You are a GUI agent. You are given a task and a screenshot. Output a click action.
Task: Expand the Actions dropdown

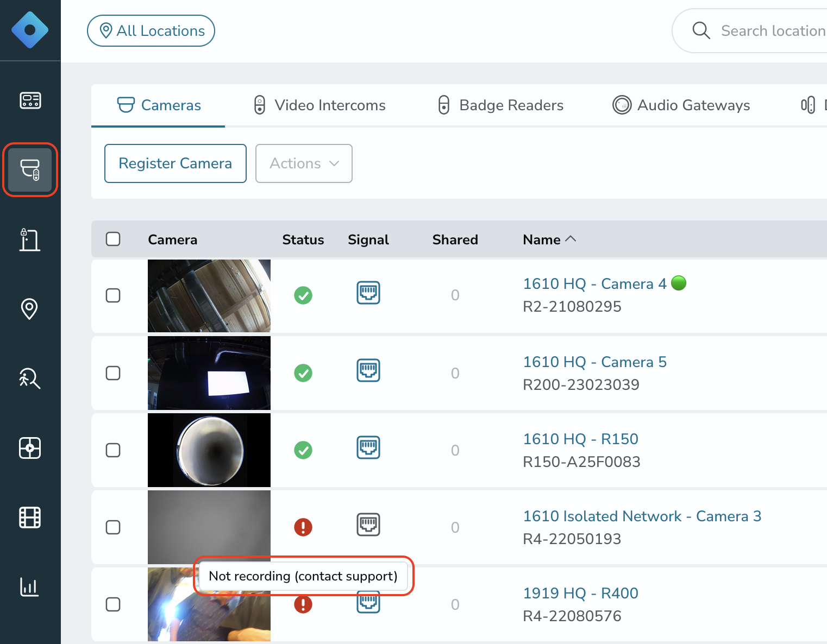304,163
